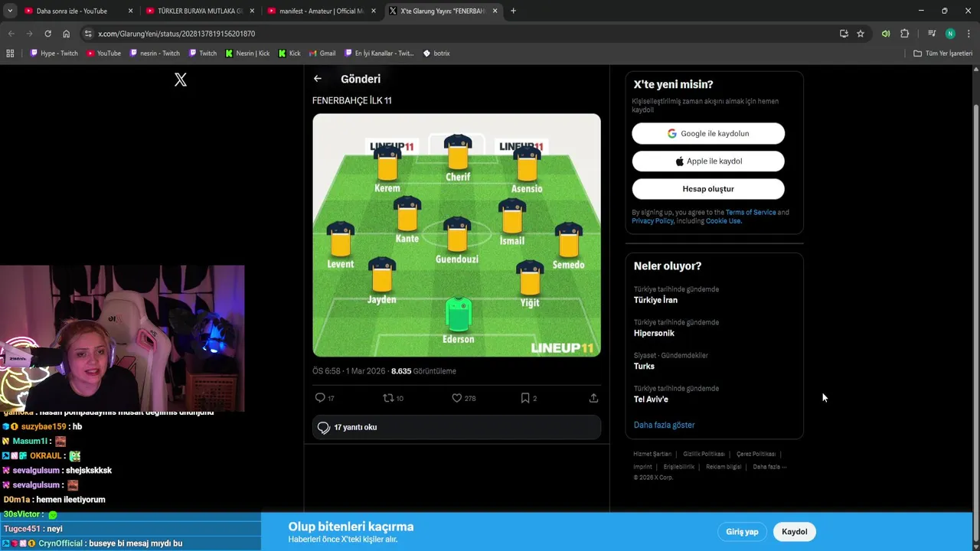Enlarge the Fenerbahçe lineup image
Viewport: 980px width, 551px height.
456,235
